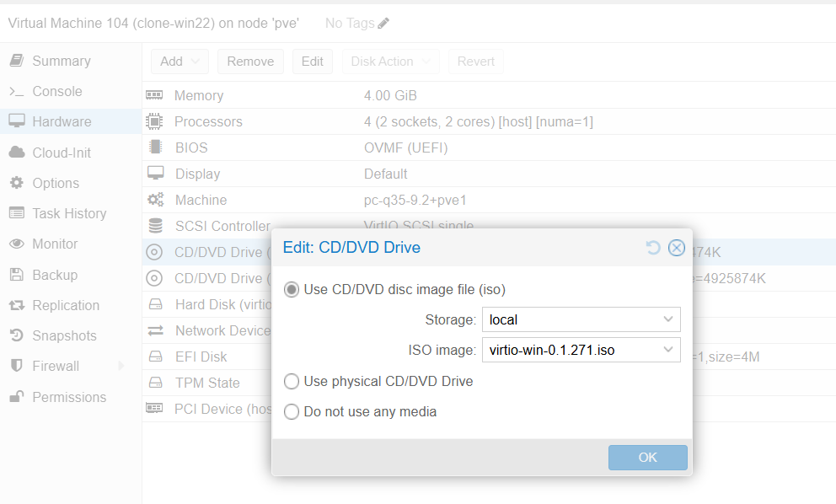The height and width of the screenshot is (504, 836).
Task: Select Use CD/DVD disc image file option
Action: click(291, 290)
